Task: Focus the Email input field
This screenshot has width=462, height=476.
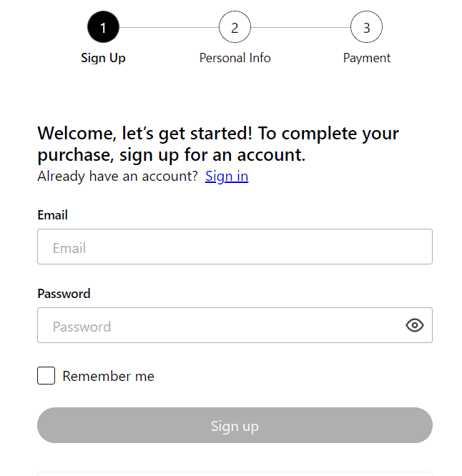Action: (235, 247)
